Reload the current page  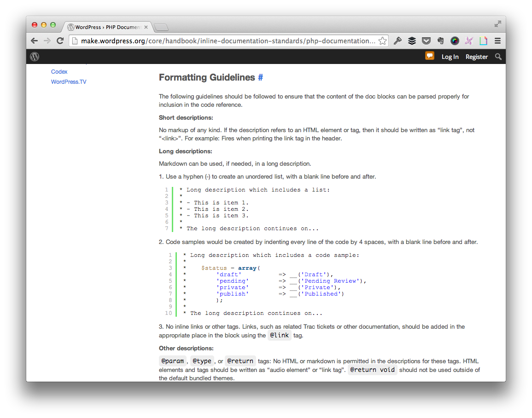coord(60,41)
